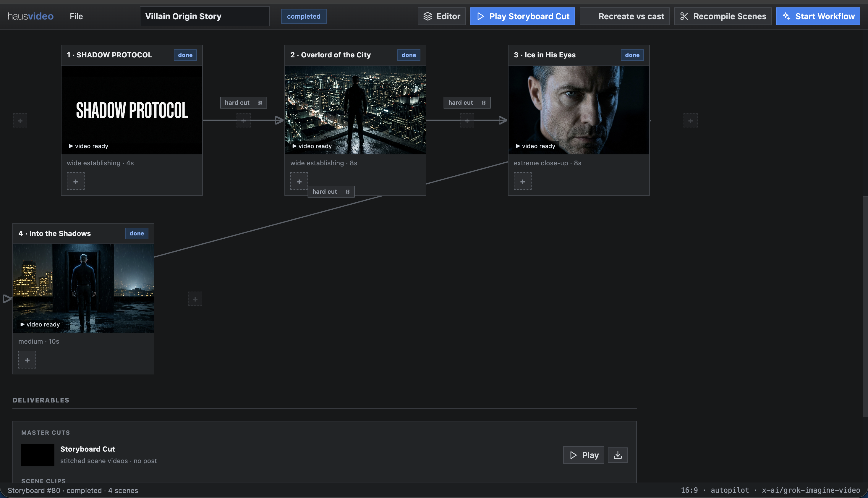Open the SHADOW PROTOCOL scene thumbnail
Image resolution: width=868 pixels, height=498 pixels.
132,110
